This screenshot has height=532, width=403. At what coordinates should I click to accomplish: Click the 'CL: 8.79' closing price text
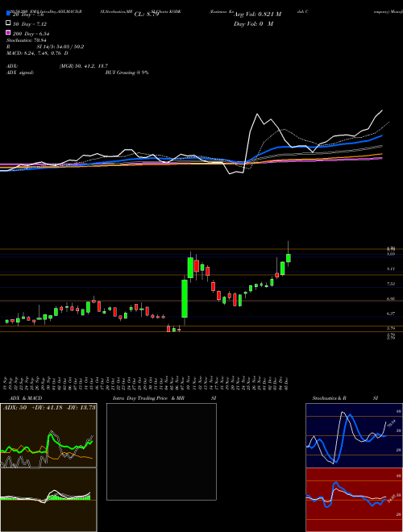147,15
